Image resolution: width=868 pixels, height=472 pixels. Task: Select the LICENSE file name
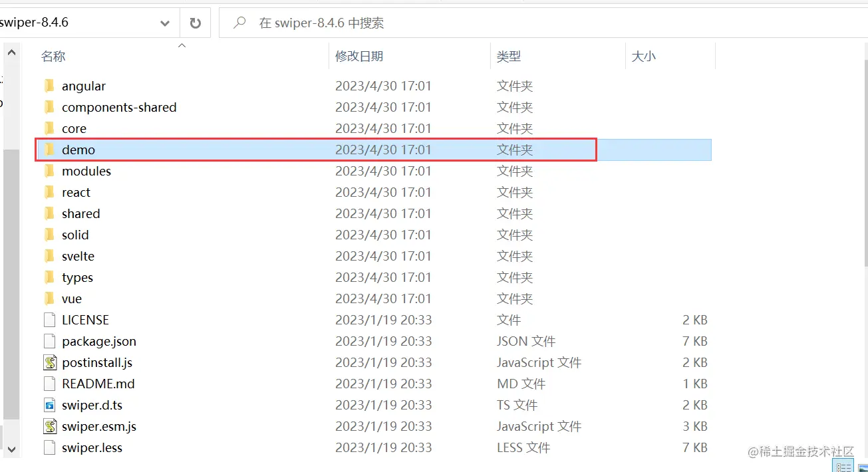coord(85,320)
